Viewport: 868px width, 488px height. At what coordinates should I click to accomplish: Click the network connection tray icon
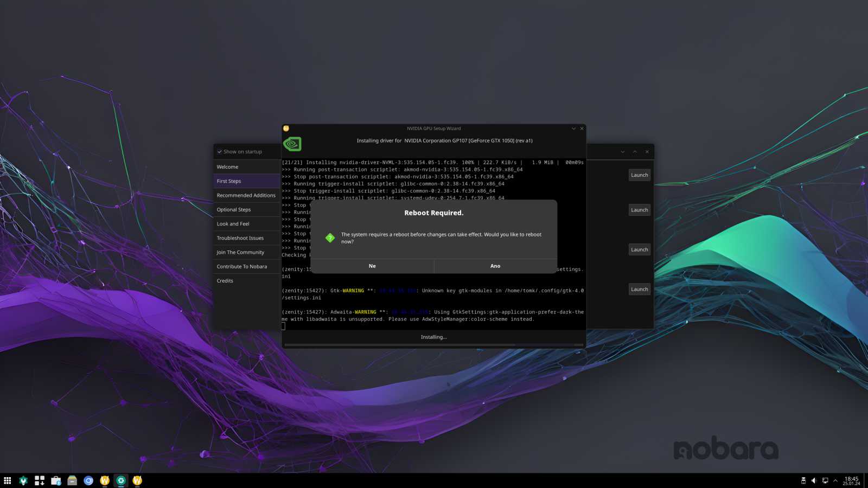point(825,480)
